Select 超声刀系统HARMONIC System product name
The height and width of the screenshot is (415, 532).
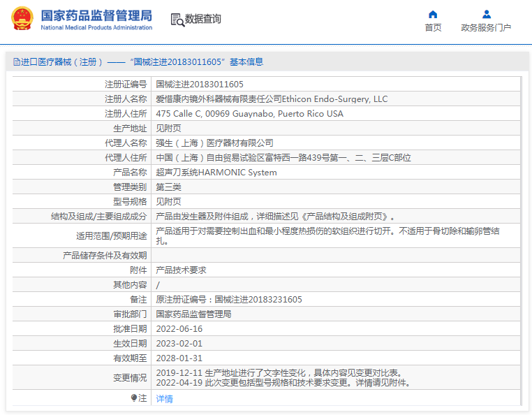[x=216, y=172]
